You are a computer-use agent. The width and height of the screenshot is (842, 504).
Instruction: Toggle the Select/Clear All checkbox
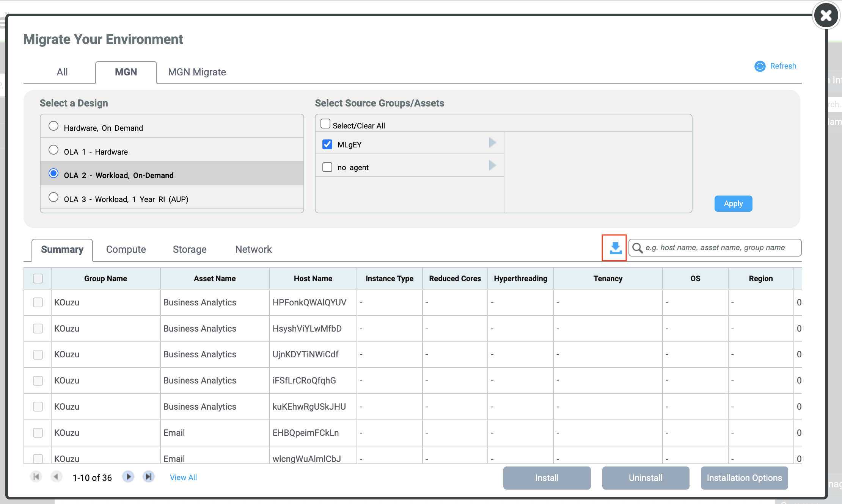325,124
